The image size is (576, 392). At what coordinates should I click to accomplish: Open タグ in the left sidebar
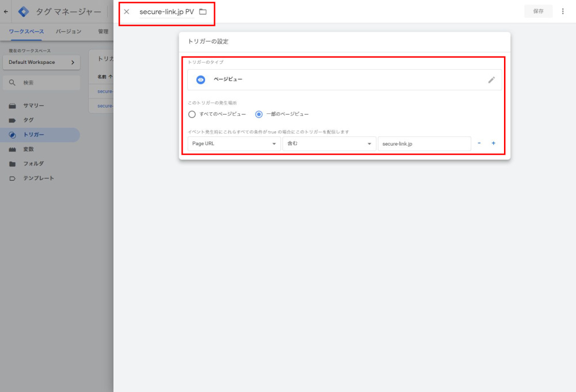[28, 120]
